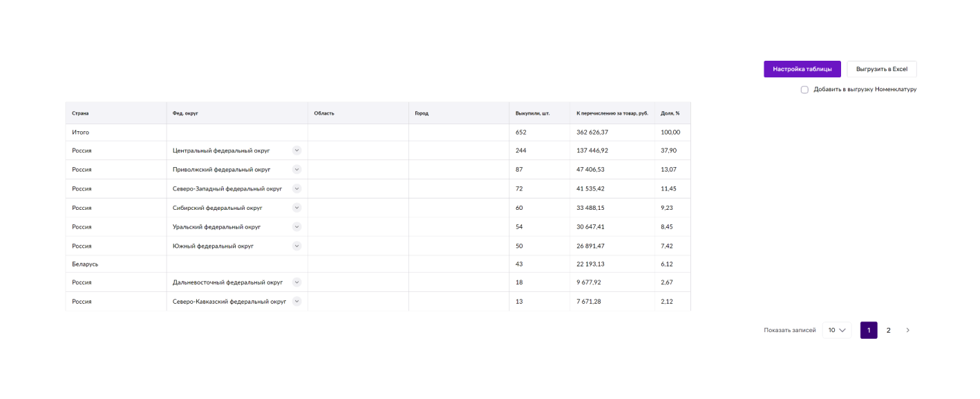980x399 pixels.
Task: Expand Южный федеральный округ chevron
Action: tap(296, 246)
